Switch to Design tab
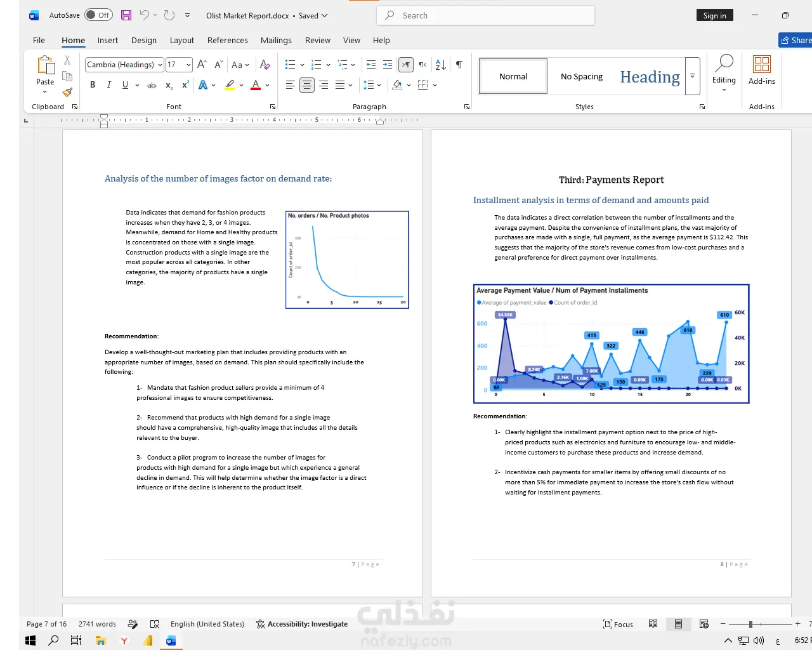The width and height of the screenshot is (812, 650). click(144, 40)
